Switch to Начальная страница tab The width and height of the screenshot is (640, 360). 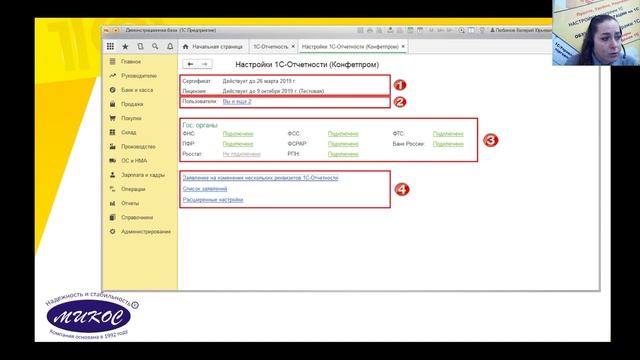click(x=213, y=47)
